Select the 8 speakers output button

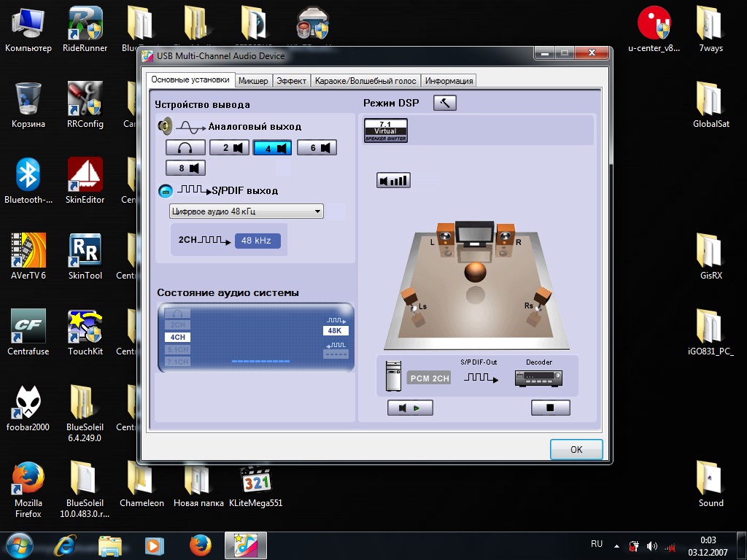pos(185,168)
